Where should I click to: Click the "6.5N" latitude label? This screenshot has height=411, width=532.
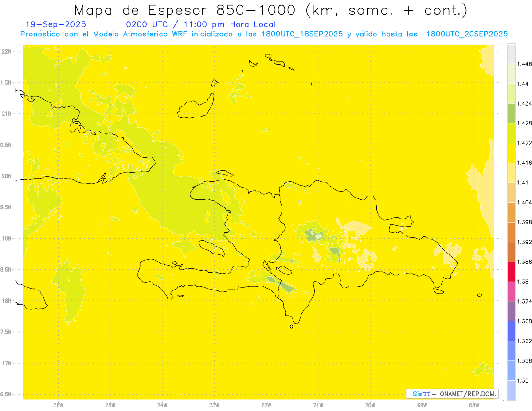click(7, 394)
